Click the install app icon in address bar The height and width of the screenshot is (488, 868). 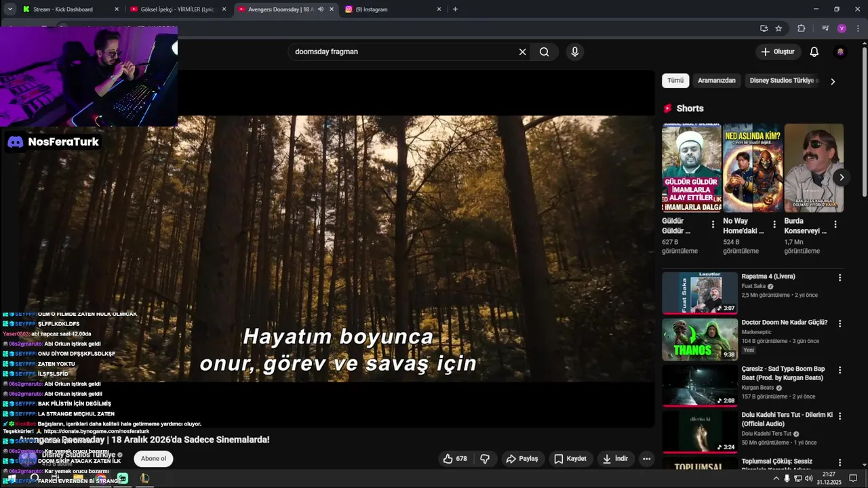764,28
